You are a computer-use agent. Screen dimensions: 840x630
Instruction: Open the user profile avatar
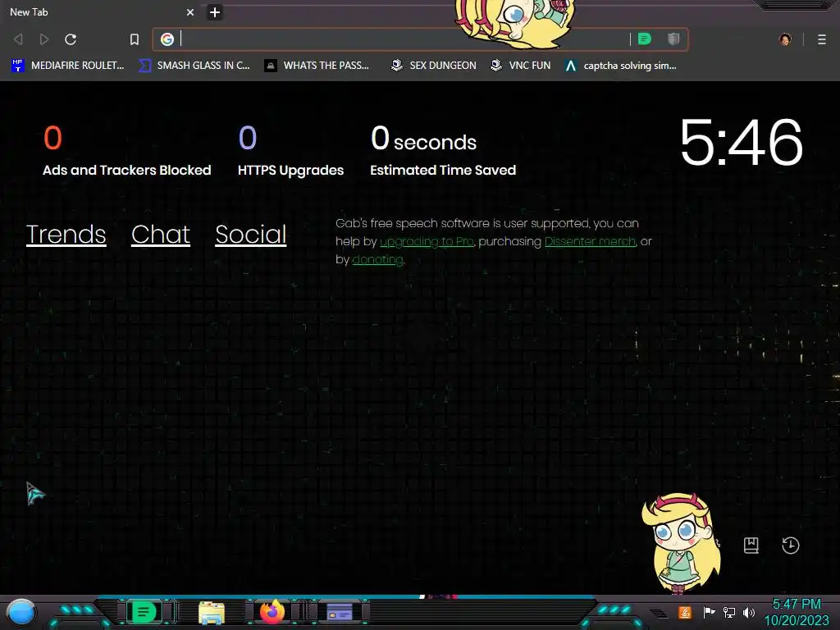coord(785,39)
